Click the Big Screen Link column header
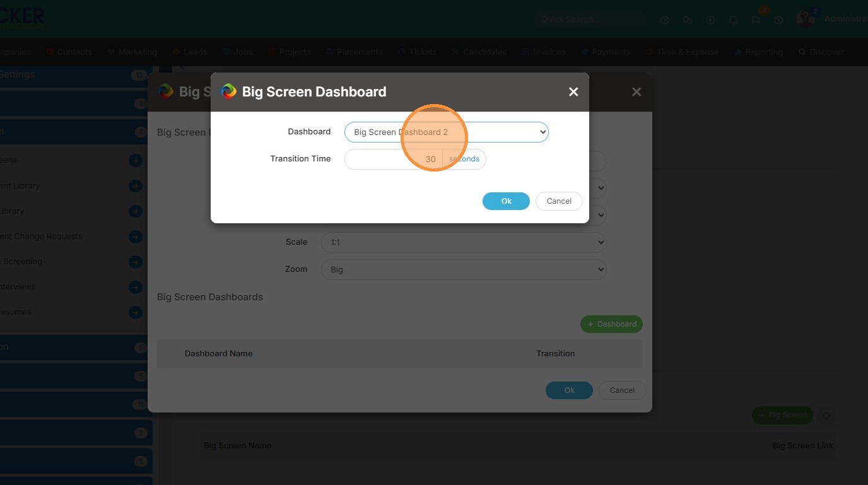868x485 pixels. 803,446
